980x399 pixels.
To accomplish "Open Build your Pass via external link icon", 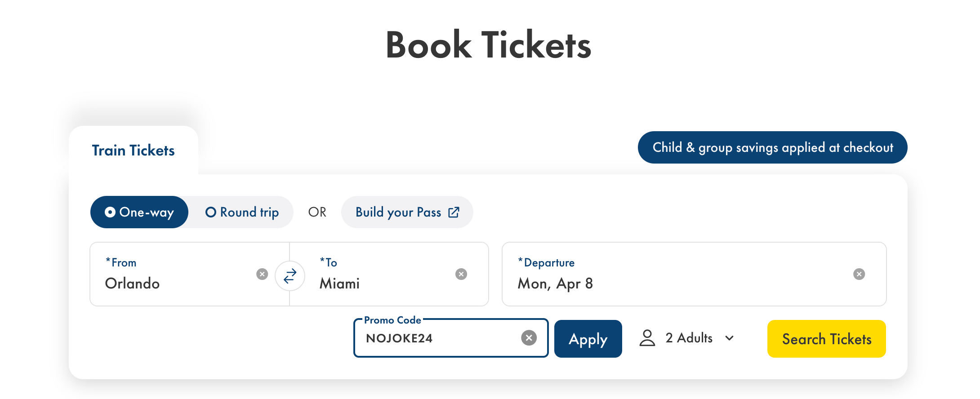I will pos(454,212).
